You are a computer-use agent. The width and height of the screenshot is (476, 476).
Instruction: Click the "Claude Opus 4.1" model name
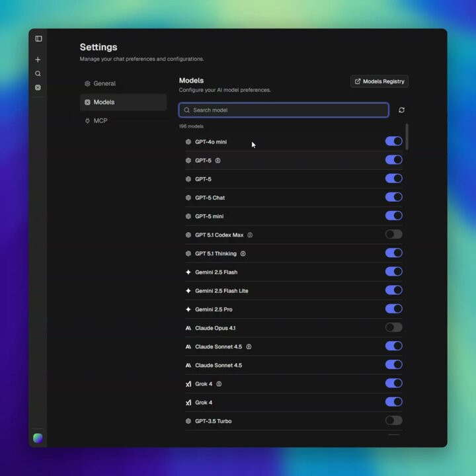[216, 328]
